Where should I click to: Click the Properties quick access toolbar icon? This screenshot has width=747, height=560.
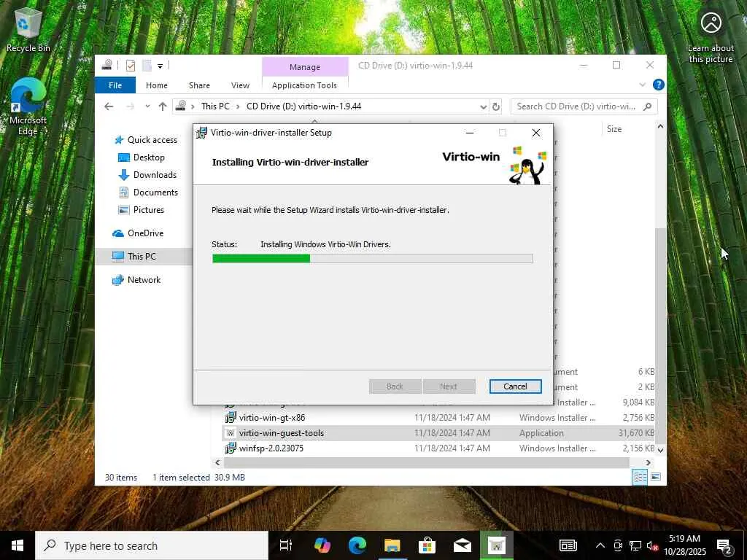130,65
